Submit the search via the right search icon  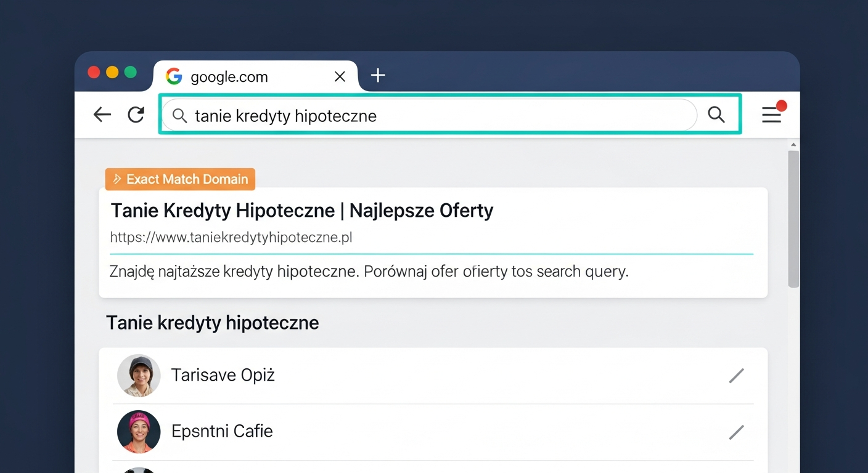(716, 115)
